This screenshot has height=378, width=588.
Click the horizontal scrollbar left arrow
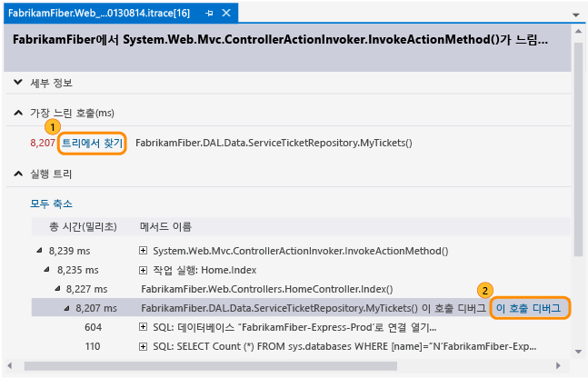point(10,365)
